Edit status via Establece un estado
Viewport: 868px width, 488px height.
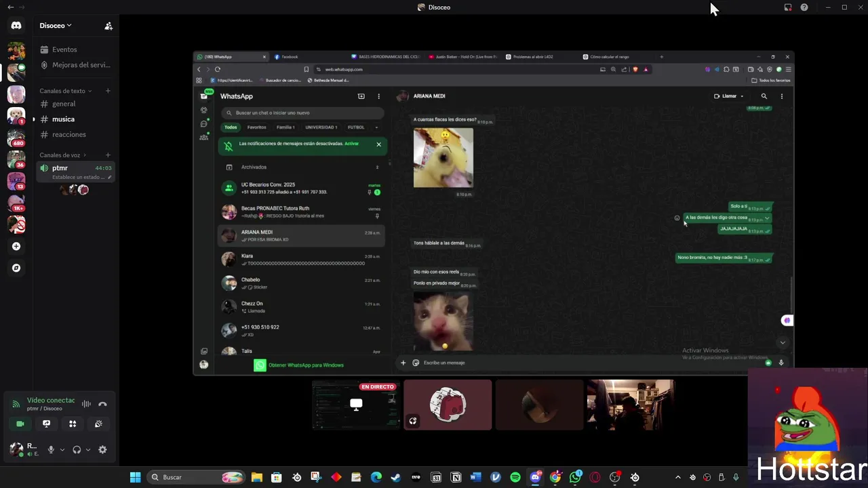(79, 178)
